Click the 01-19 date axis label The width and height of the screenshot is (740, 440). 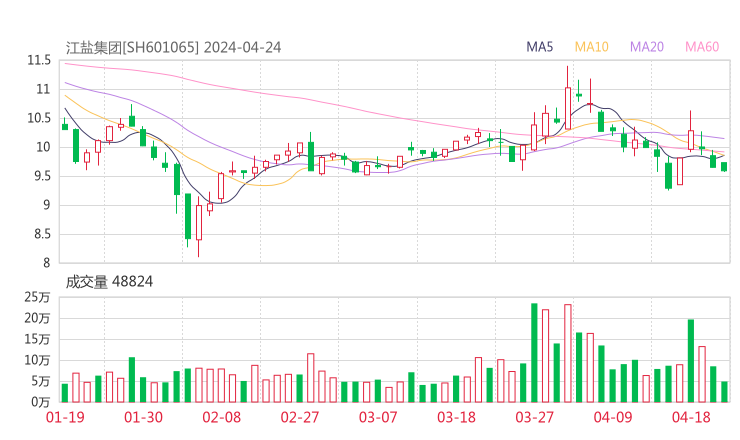tap(65, 417)
